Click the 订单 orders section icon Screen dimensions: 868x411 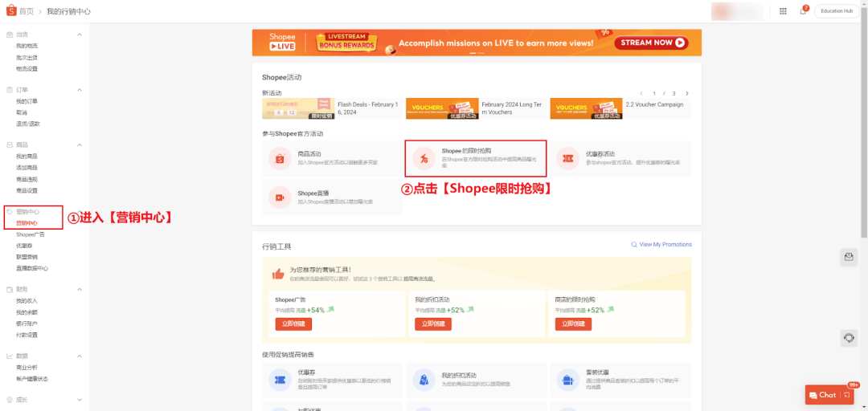coord(10,90)
